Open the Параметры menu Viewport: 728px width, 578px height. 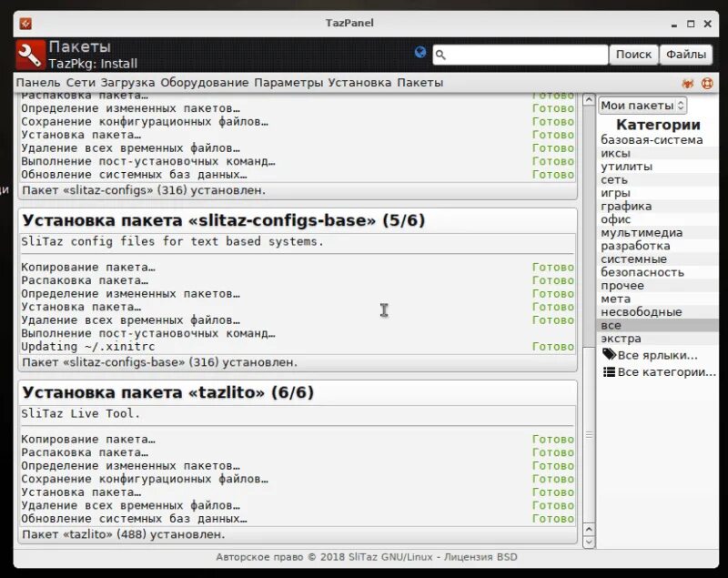288,83
